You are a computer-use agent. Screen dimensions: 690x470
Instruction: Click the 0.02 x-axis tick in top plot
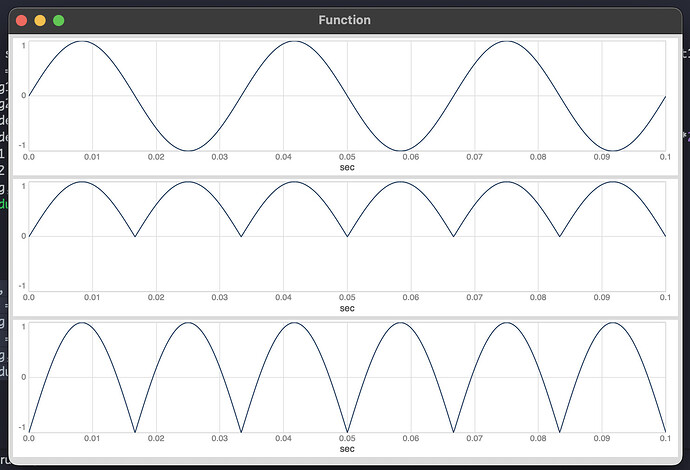click(156, 157)
